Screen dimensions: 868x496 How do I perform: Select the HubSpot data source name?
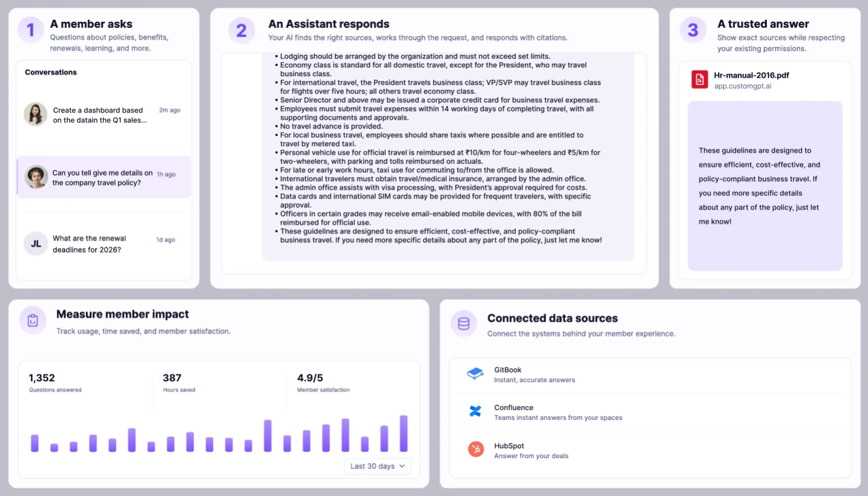click(x=509, y=446)
